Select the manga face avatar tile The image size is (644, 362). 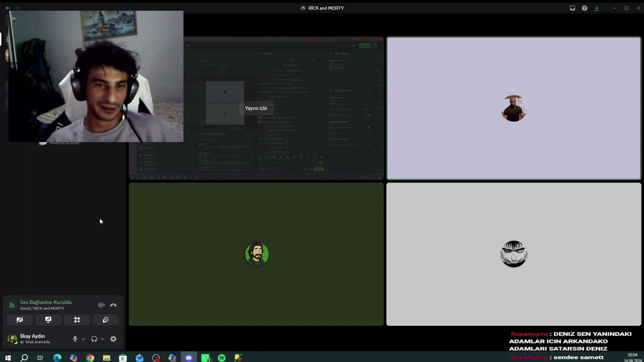(514, 254)
